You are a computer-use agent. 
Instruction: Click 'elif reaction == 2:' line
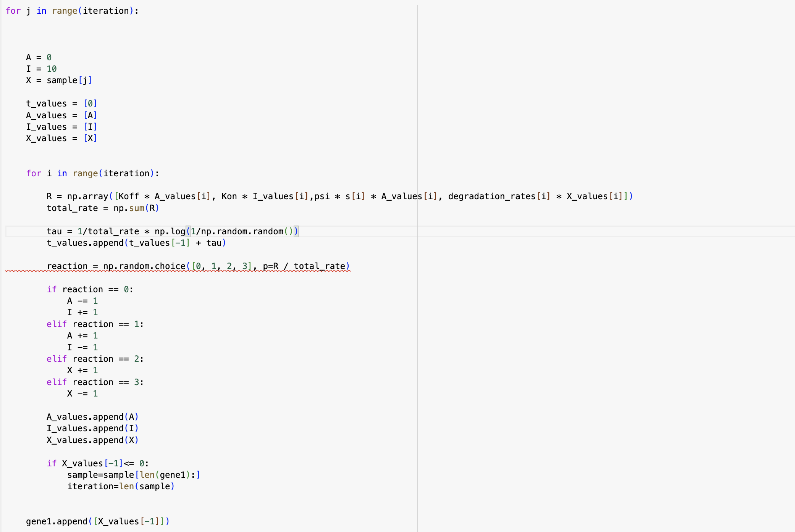pos(95,359)
